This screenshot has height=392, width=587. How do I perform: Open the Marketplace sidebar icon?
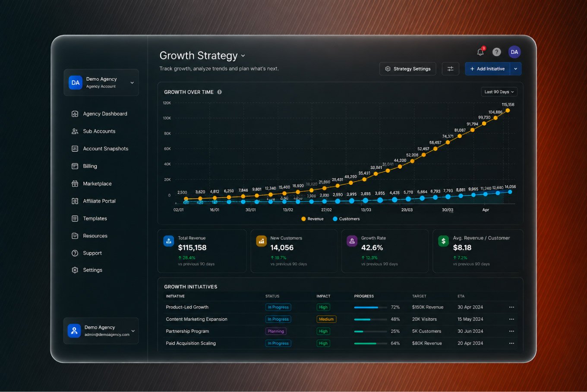[x=75, y=183]
